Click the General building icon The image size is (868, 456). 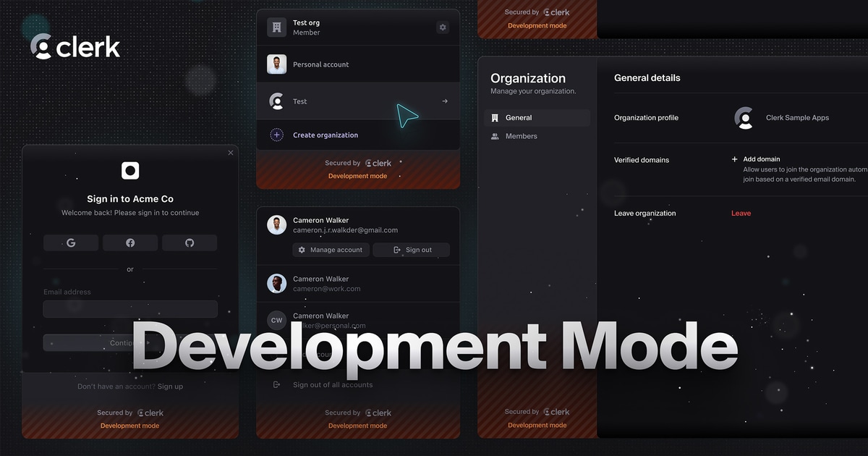point(495,118)
